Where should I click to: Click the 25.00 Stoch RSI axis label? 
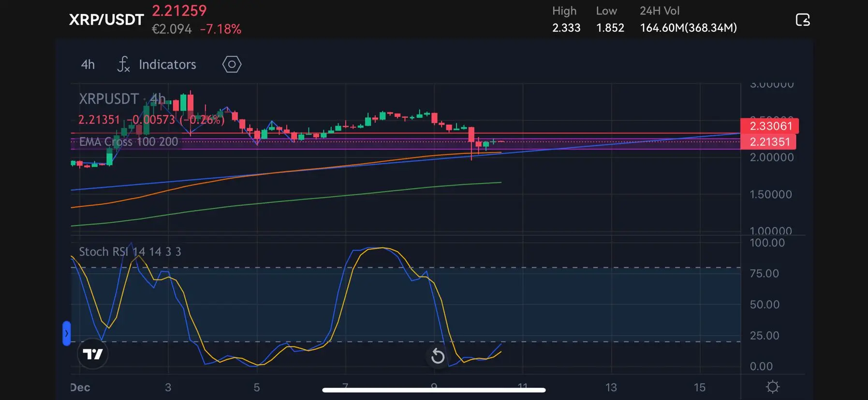765,335
